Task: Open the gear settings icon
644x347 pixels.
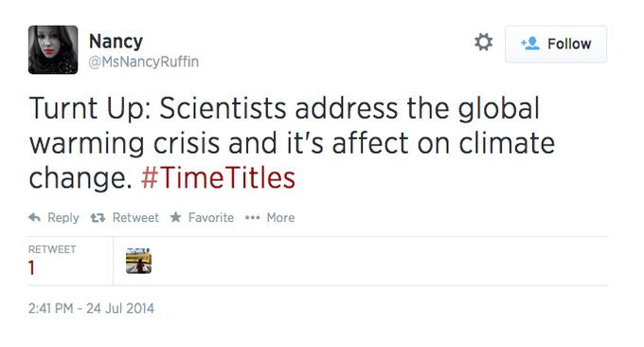Action: point(483,42)
